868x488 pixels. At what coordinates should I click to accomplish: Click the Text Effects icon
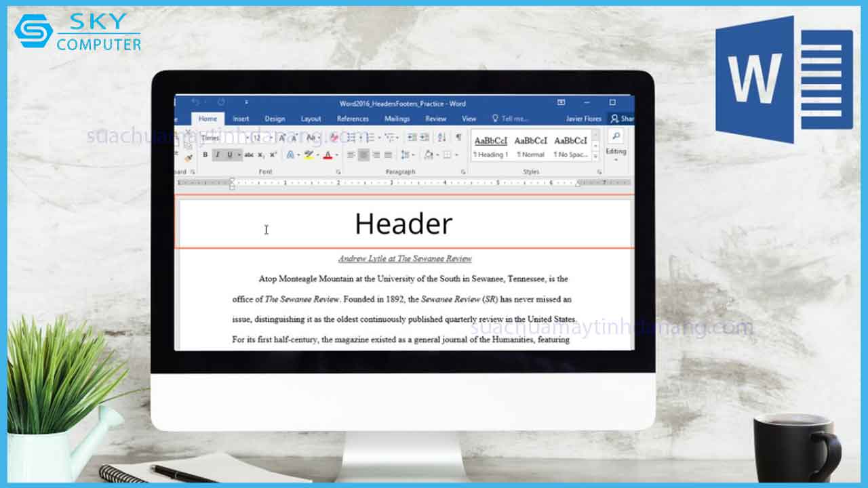[x=290, y=155]
